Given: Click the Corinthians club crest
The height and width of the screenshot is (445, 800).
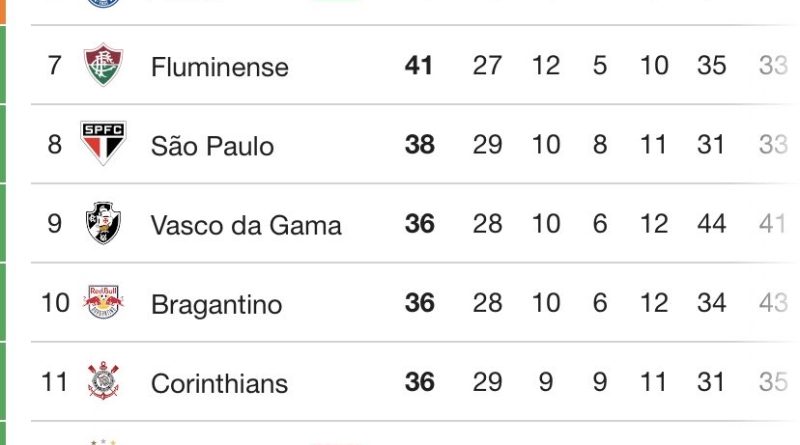Looking at the screenshot, I should coord(103,382).
